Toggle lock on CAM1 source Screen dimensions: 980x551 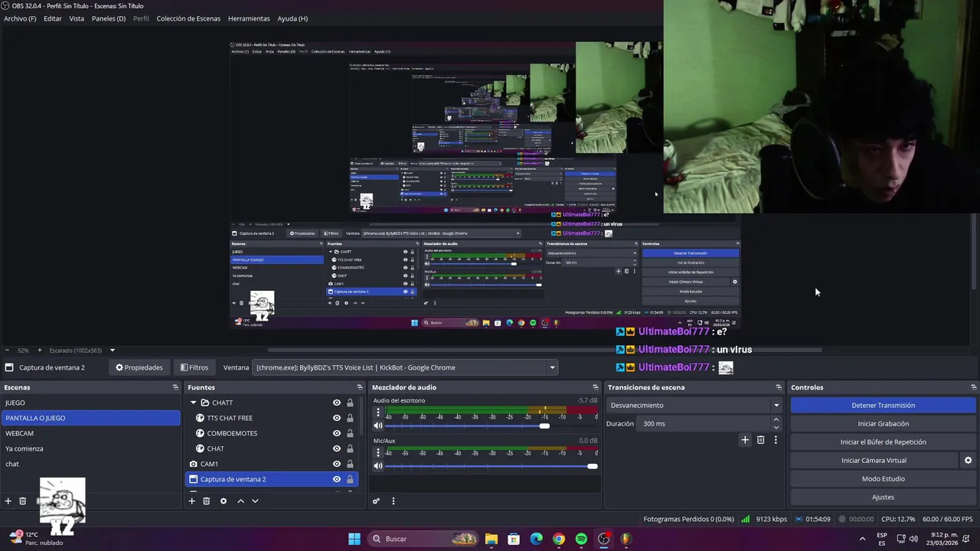point(350,464)
